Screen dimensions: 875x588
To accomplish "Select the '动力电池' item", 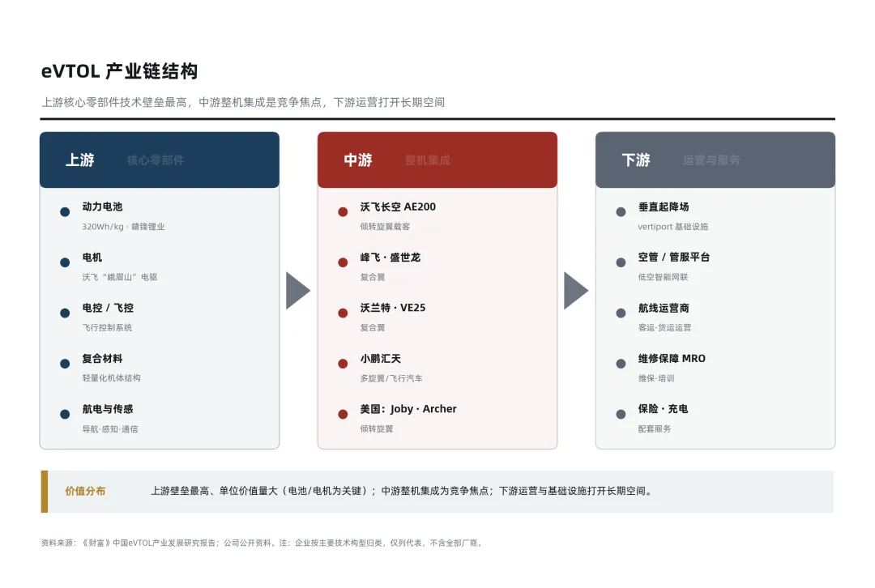I will [102, 207].
